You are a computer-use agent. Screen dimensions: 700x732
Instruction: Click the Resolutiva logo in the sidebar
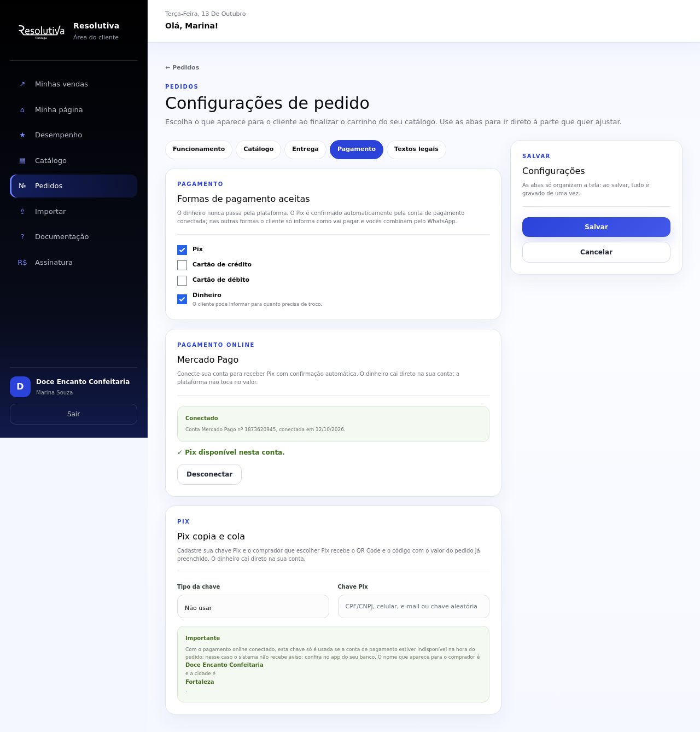pyautogui.click(x=42, y=31)
